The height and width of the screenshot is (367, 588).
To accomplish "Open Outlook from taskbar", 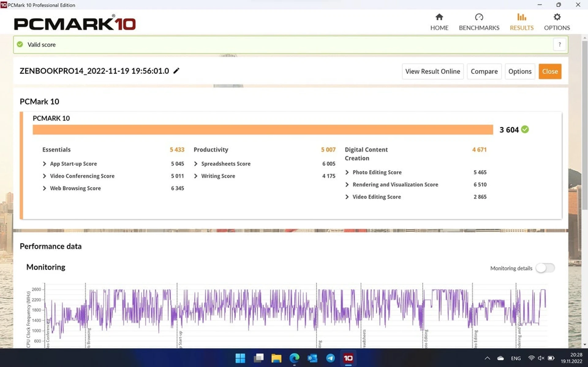I will coord(312,358).
